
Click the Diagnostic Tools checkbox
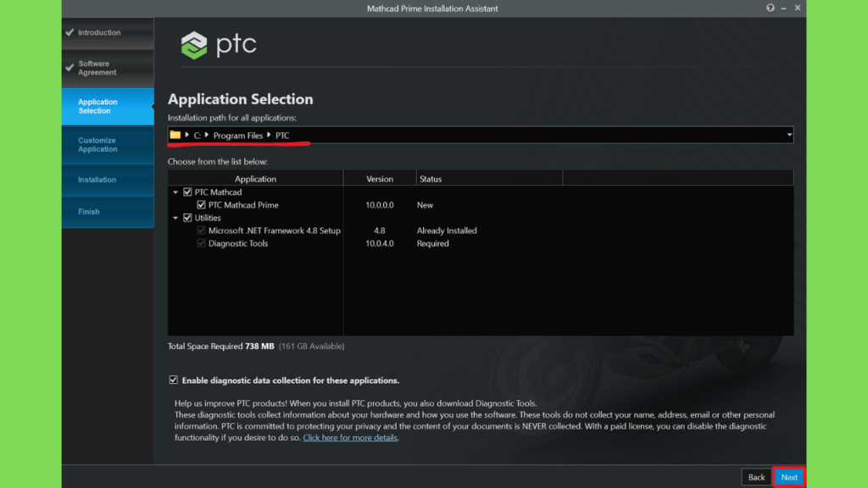click(201, 243)
